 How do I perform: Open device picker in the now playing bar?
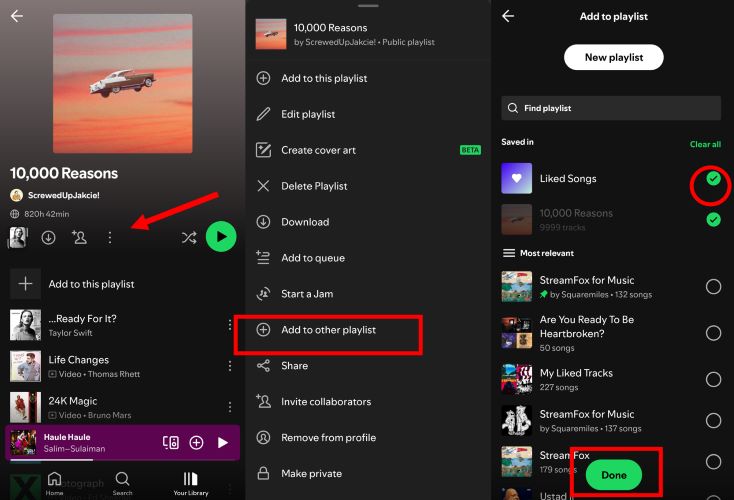pos(170,442)
